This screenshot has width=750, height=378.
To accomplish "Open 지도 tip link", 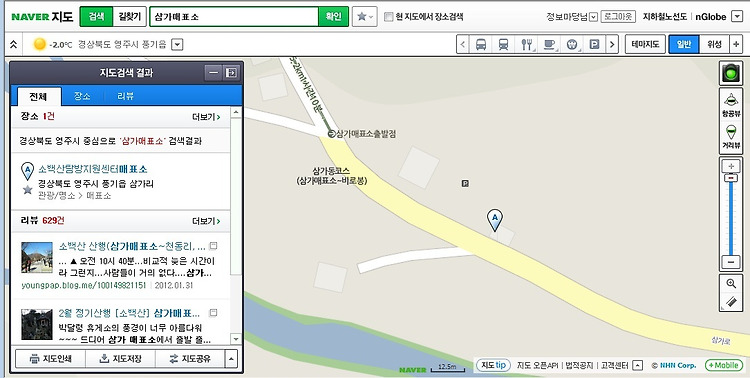I will (493, 365).
